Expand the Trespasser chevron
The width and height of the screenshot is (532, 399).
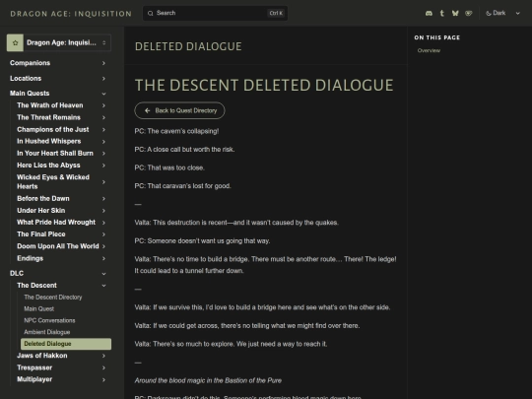(103, 367)
